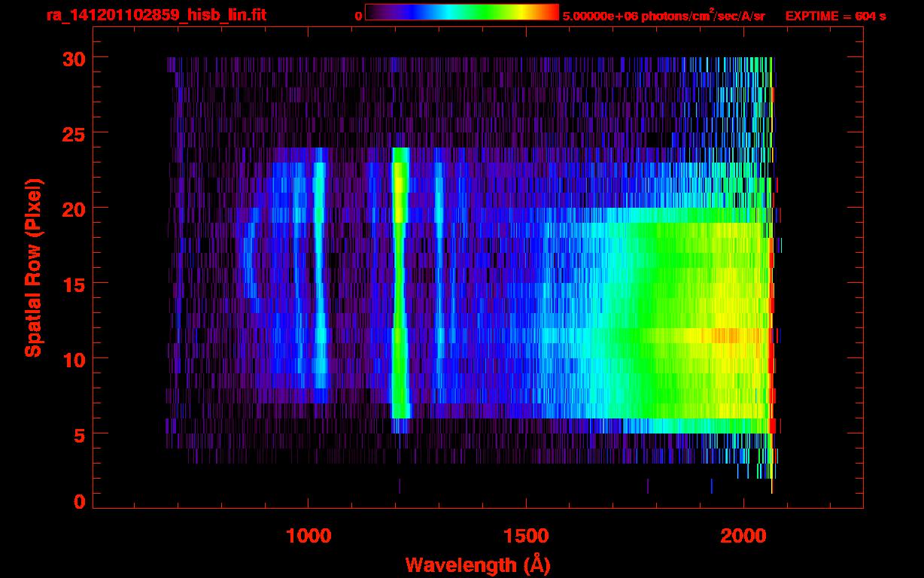The height and width of the screenshot is (578, 924).
Task: Click the Spatial Row (Pixel) axis title
Action: (33, 267)
